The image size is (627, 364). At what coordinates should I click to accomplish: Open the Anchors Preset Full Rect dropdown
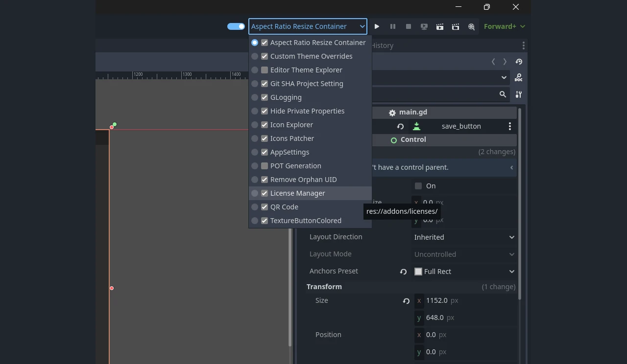464,272
